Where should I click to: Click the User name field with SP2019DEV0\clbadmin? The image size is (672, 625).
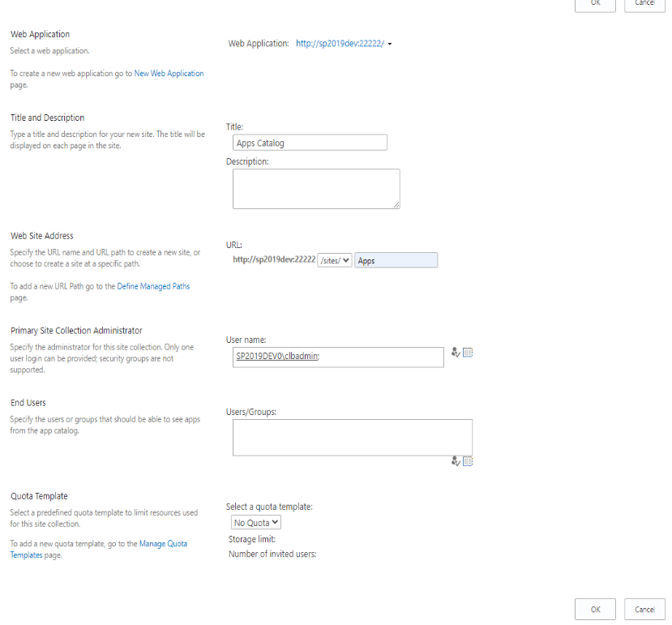coord(335,357)
